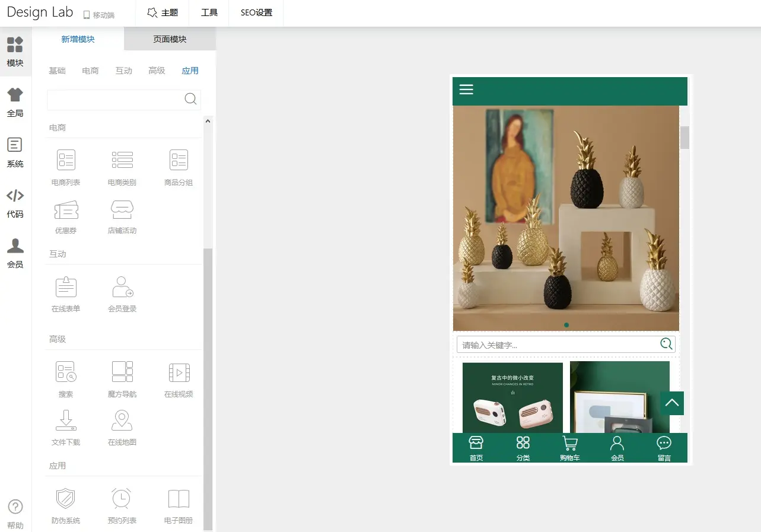Screen dimensions: 761x532
Task: Open the 代码 code sidebar panel
Action: [x=15, y=202]
